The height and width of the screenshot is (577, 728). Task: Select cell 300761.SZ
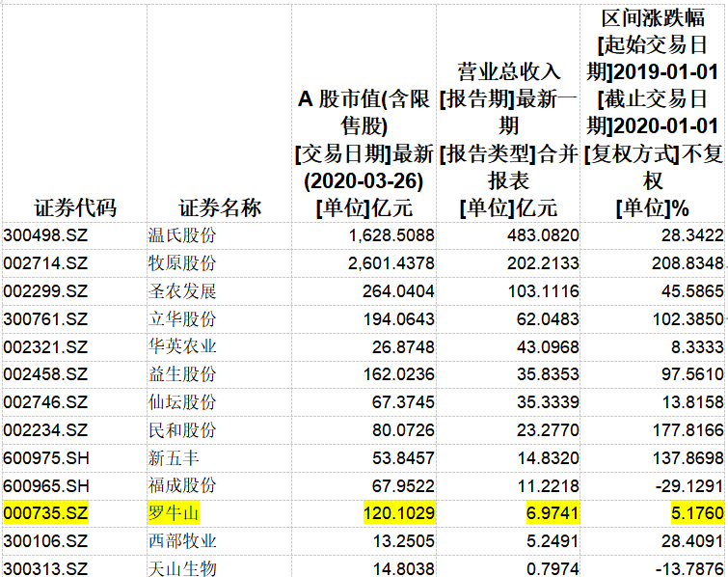75,319
